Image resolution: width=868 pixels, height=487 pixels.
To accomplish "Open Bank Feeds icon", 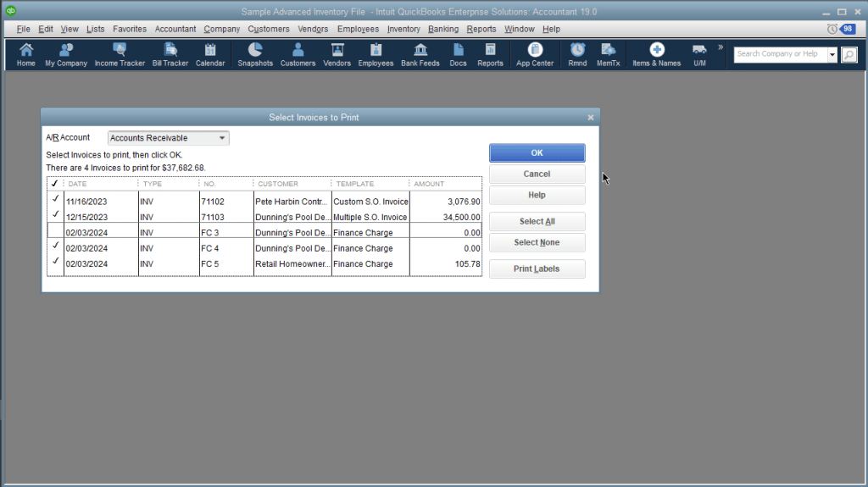I will coord(420,55).
